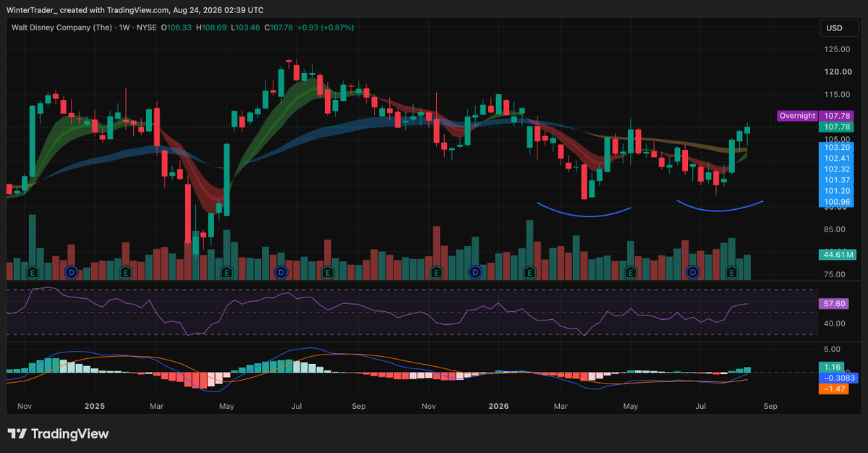Viewport: 868px width, 453px height.
Task: Open earnings marker between Jul and Sep 2026
Action: (731, 272)
